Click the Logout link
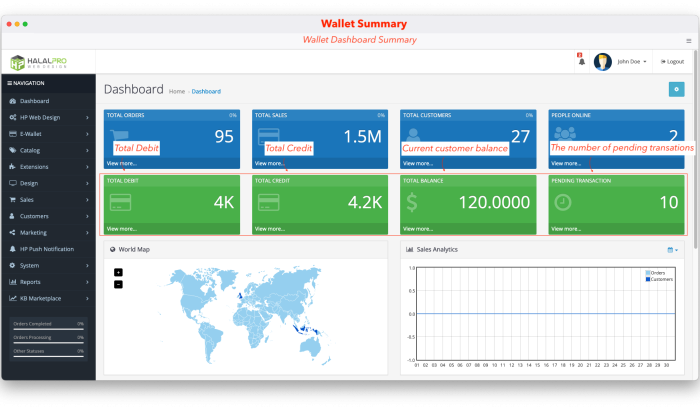 [x=672, y=62]
